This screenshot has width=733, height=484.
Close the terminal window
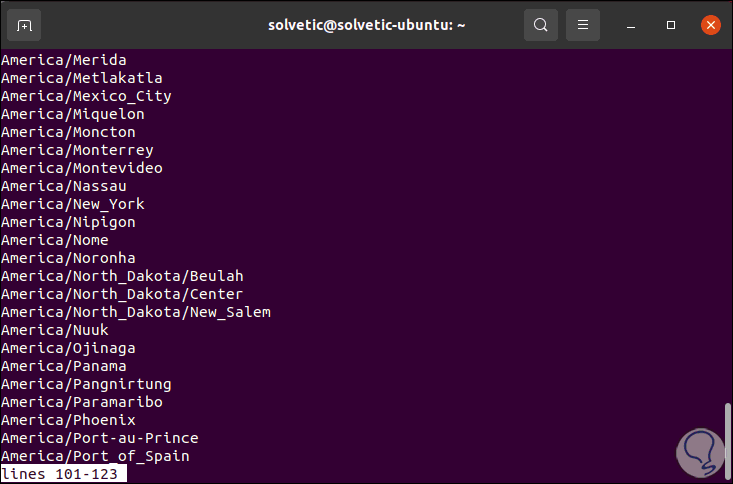(710, 24)
